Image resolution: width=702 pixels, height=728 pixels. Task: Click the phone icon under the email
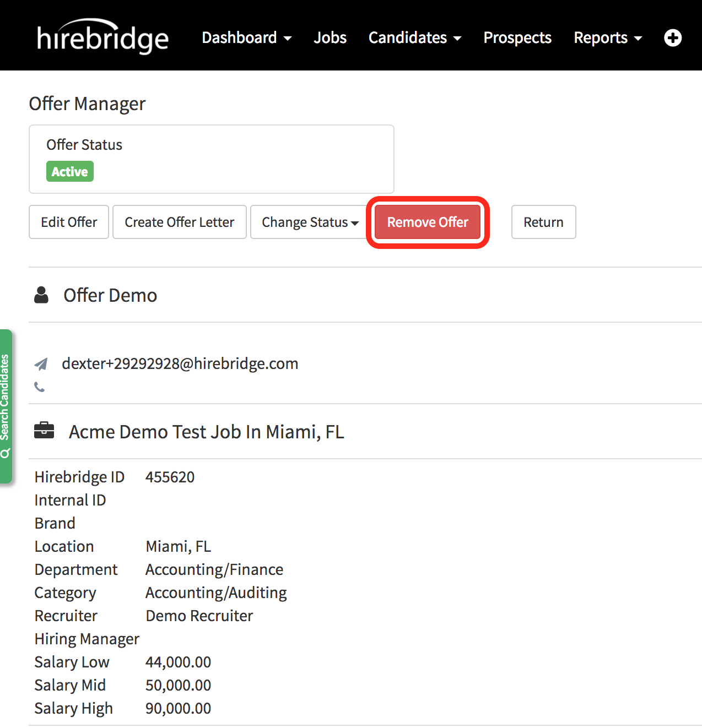[40, 387]
